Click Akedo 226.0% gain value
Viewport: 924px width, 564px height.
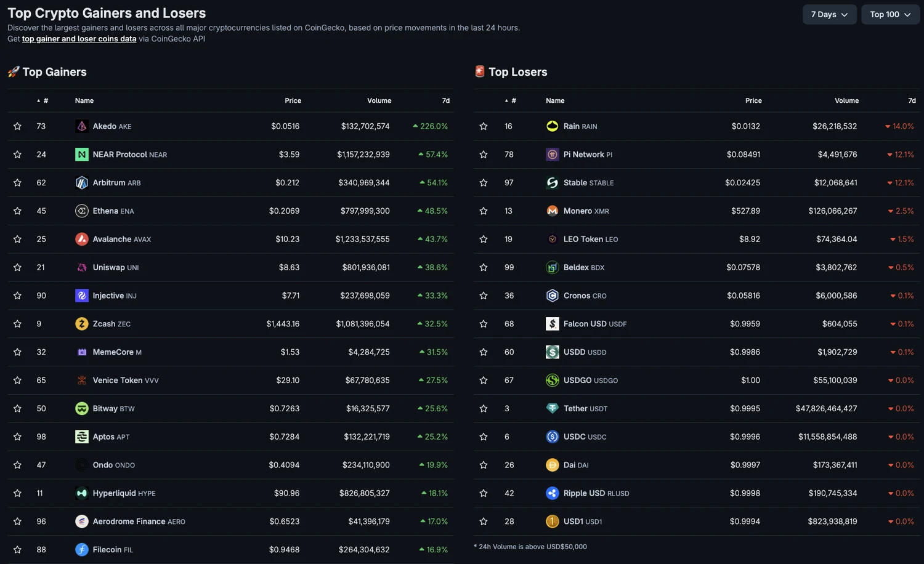tap(431, 126)
